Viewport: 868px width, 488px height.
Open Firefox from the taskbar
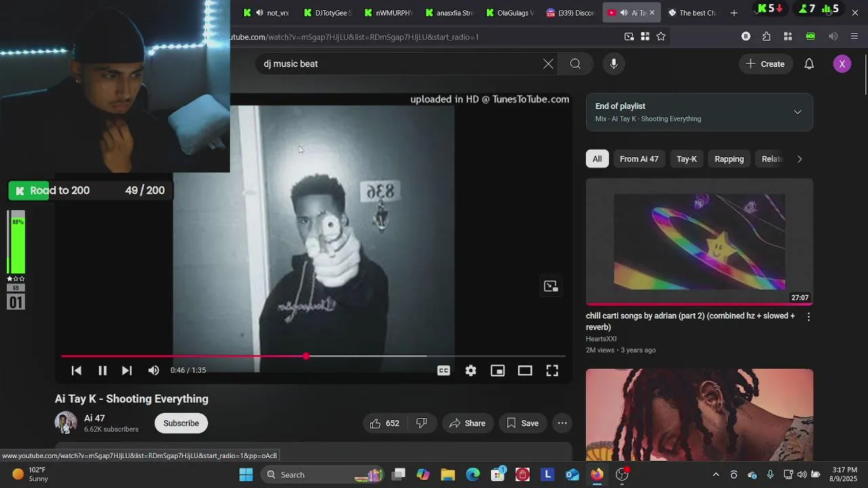[597, 474]
